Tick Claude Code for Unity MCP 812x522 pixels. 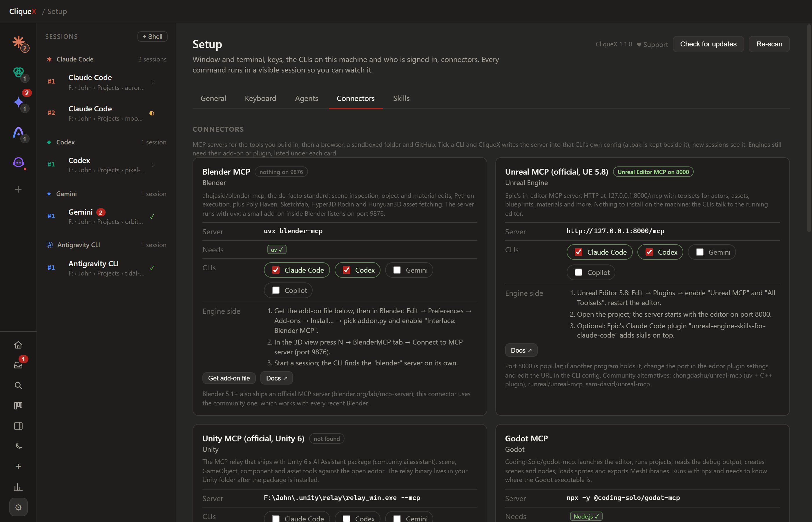tap(276, 518)
